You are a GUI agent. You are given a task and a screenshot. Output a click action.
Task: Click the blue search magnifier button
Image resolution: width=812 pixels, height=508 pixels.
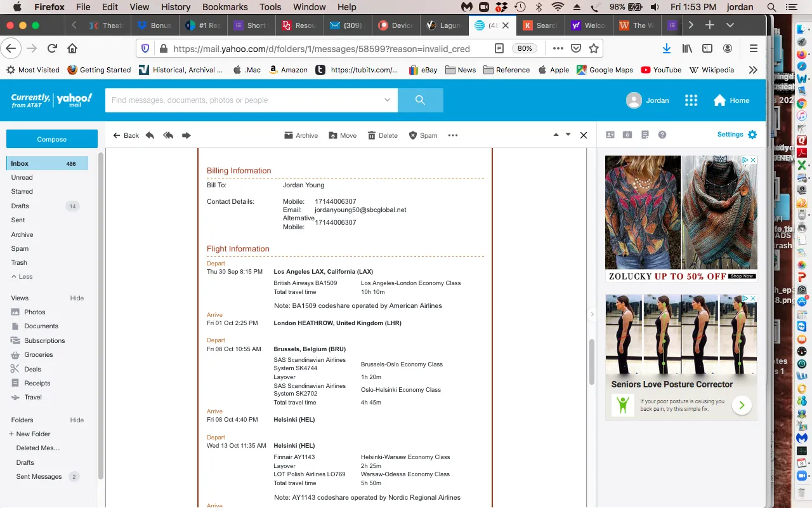click(420, 100)
